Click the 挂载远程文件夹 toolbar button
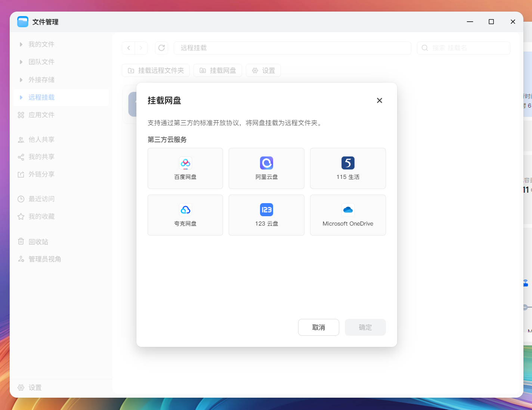Viewport: 532px width, 410px height. pos(156,71)
